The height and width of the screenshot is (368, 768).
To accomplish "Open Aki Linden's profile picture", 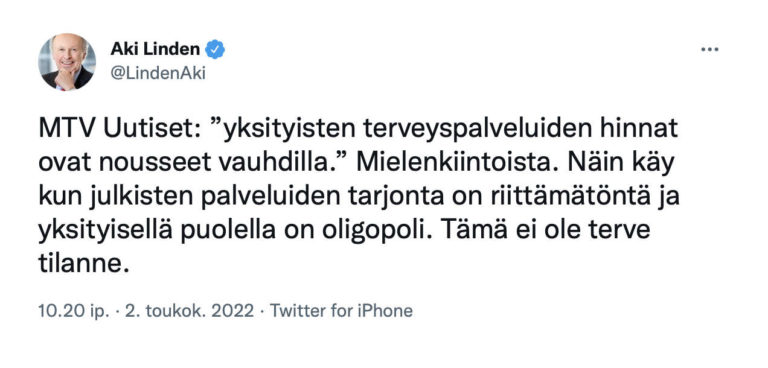I will [67, 62].
